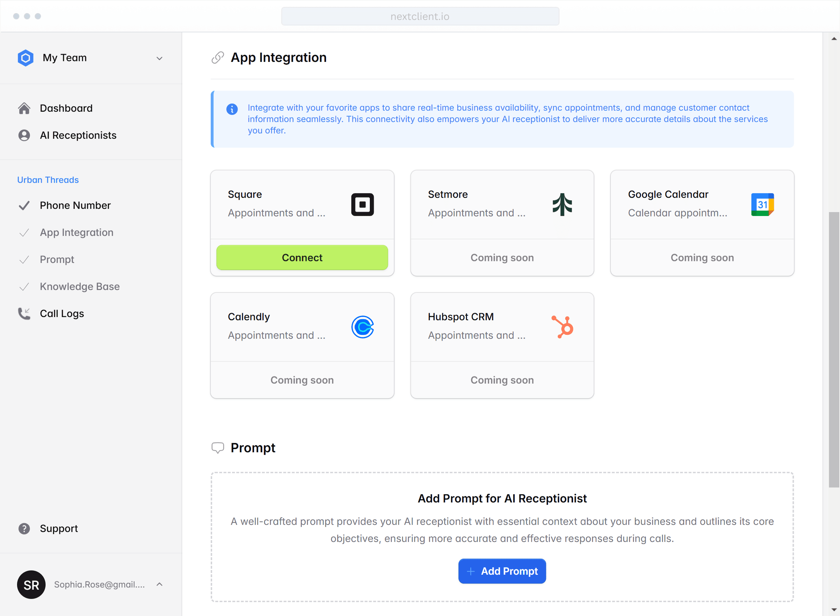Click the App Integration checkmark icon

click(x=24, y=233)
